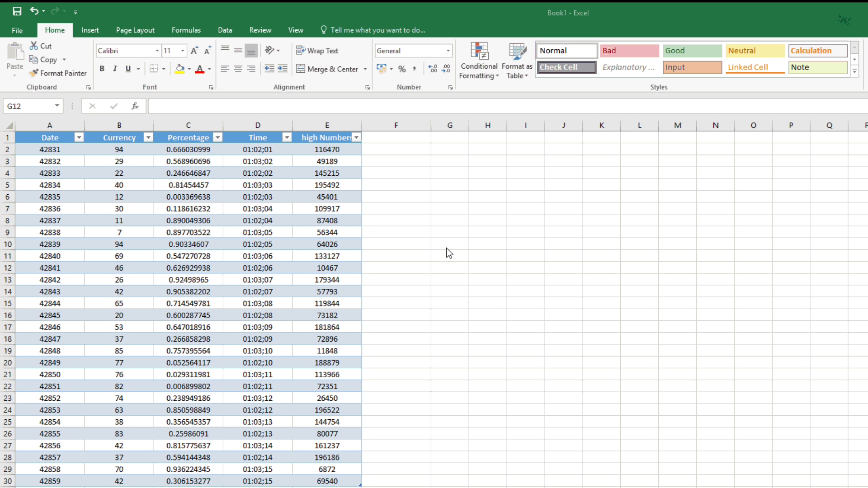Expand the high Numbers filter dropdown

(357, 138)
